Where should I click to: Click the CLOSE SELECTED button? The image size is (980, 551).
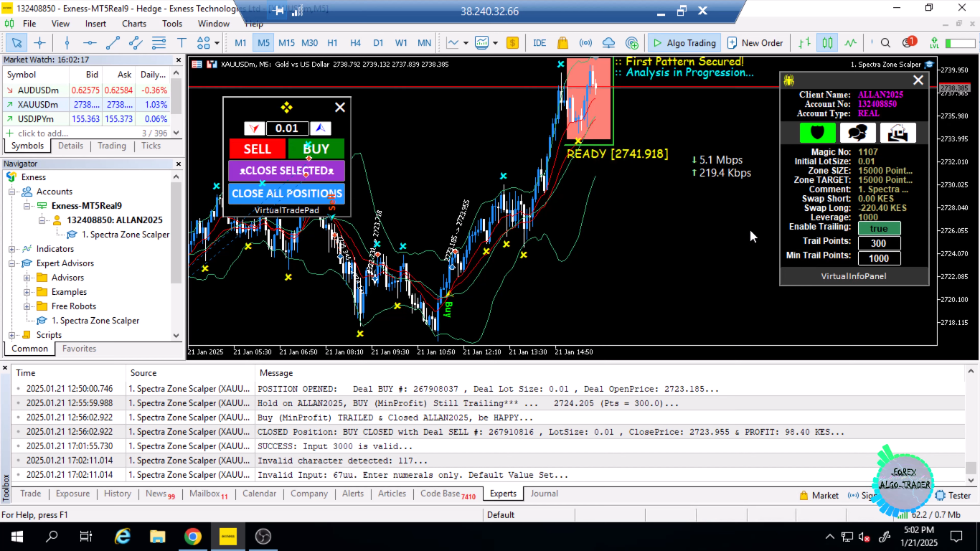[287, 171]
